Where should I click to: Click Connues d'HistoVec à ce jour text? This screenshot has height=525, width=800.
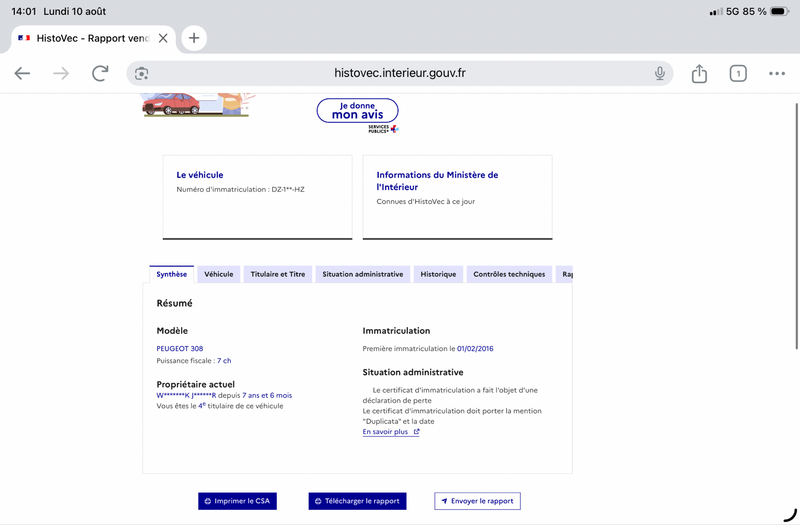coord(426,202)
